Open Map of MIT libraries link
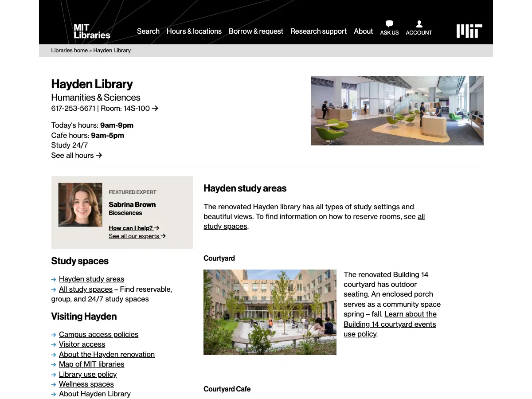Screen dimensions: 532x399 91,364
